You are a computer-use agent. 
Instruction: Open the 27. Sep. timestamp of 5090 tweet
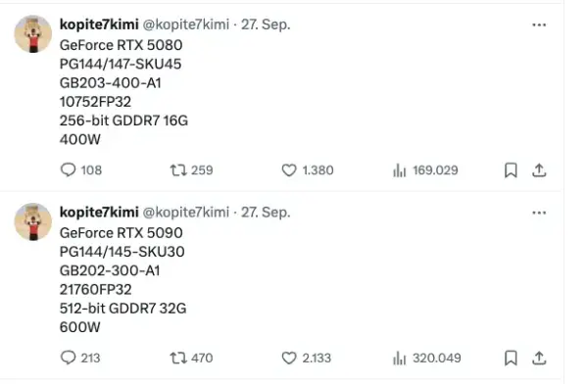pos(266,213)
